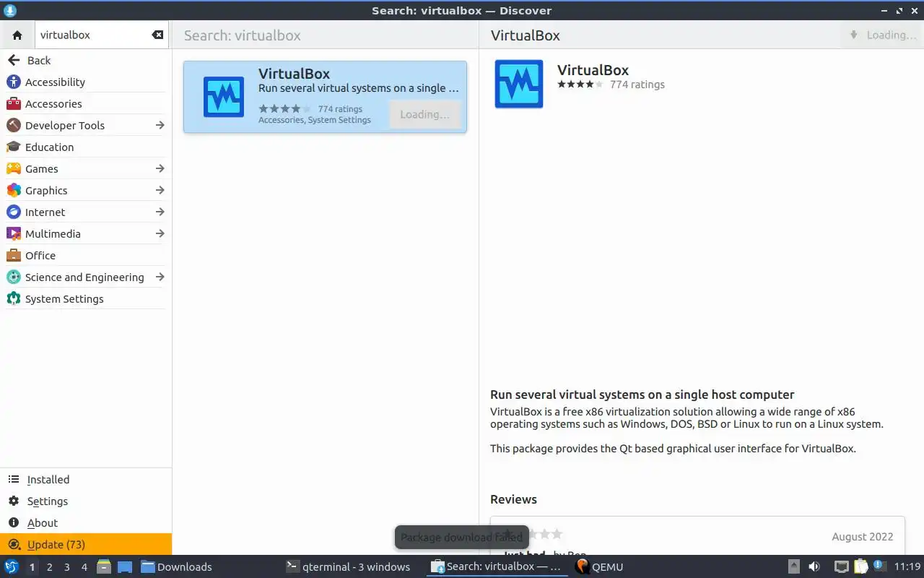Click the August 2022 review date

[x=862, y=537]
